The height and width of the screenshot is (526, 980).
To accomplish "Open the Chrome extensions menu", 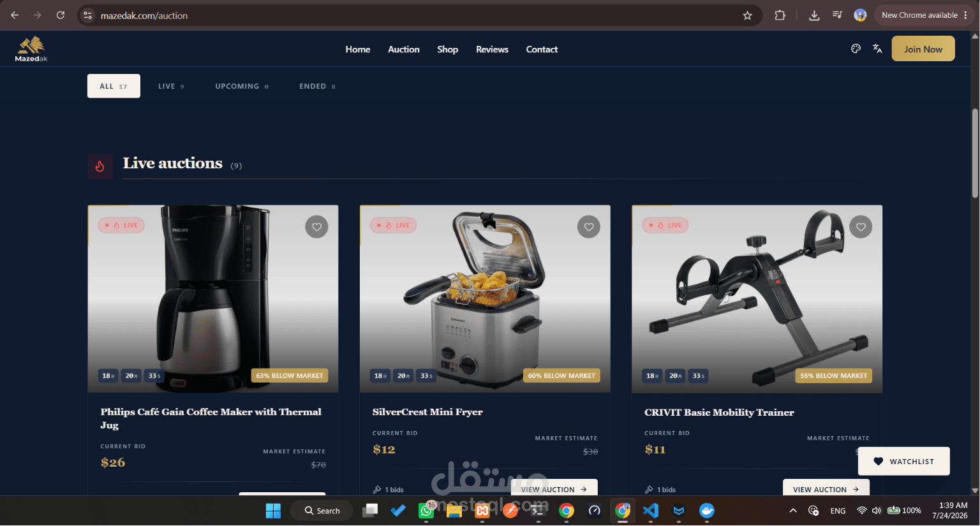I will (x=780, y=15).
